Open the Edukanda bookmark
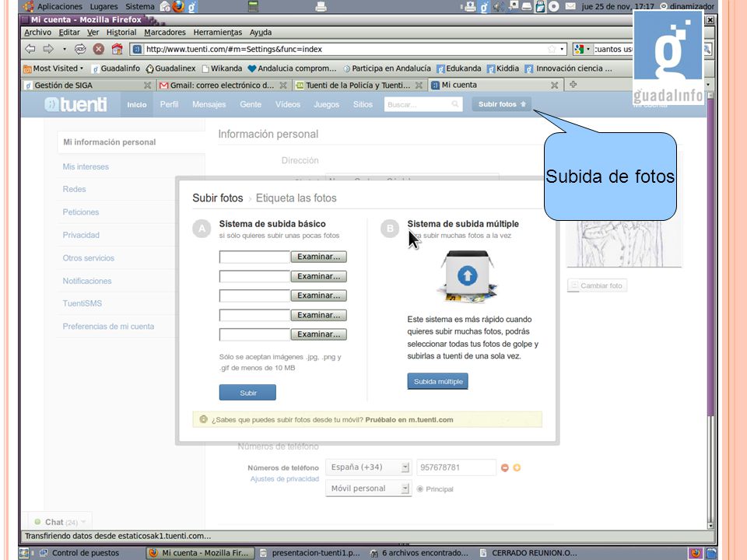Image resolution: width=747 pixels, height=560 pixels. click(x=459, y=68)
